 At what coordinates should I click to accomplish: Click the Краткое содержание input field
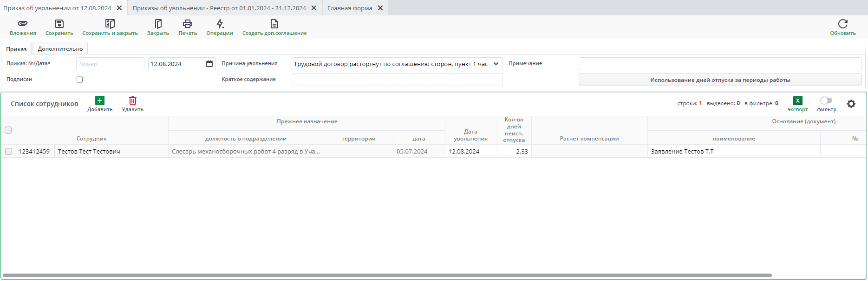click(x=397, y=80)
